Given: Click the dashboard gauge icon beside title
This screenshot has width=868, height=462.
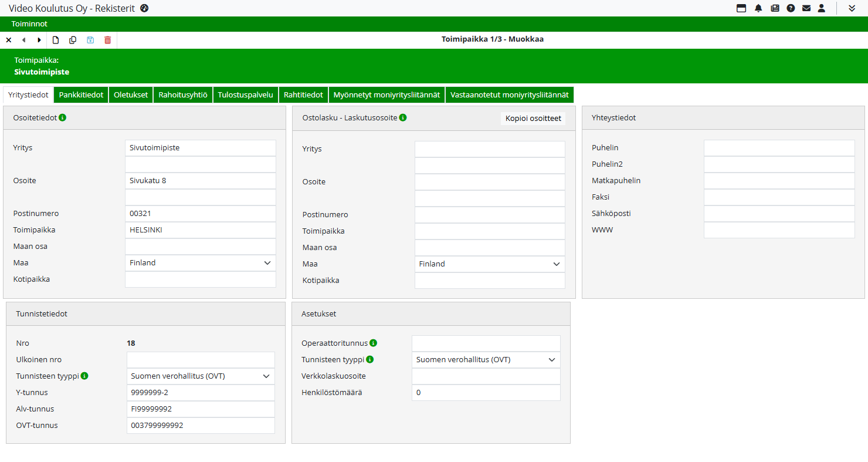Looking at the screenshot, I should click(x=144, y=8).
